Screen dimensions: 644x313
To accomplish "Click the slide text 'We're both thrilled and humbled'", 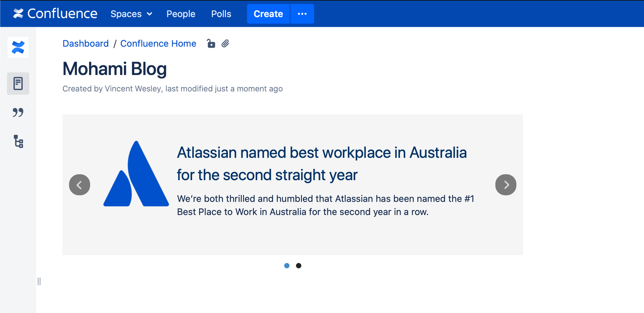I will (326, 205).
